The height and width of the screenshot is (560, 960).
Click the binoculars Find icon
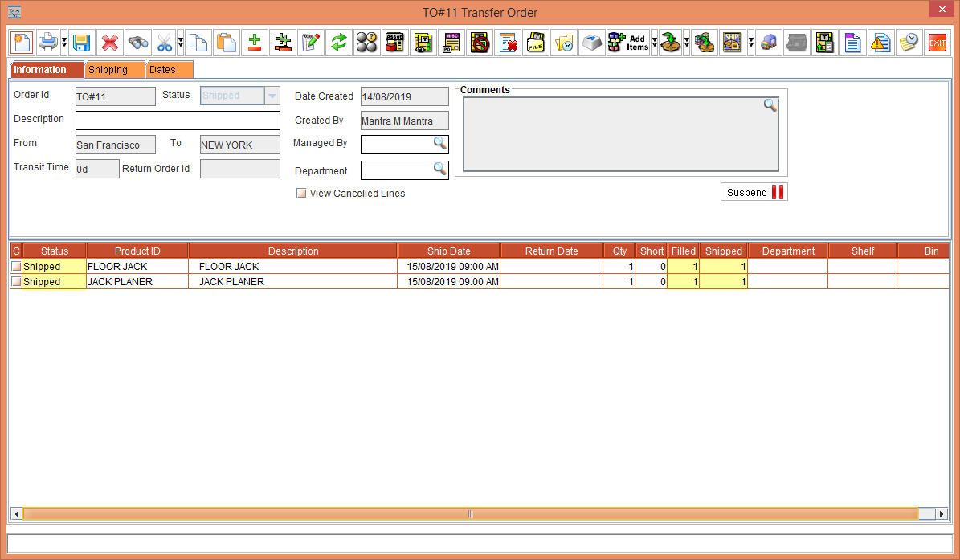[137, 43]
